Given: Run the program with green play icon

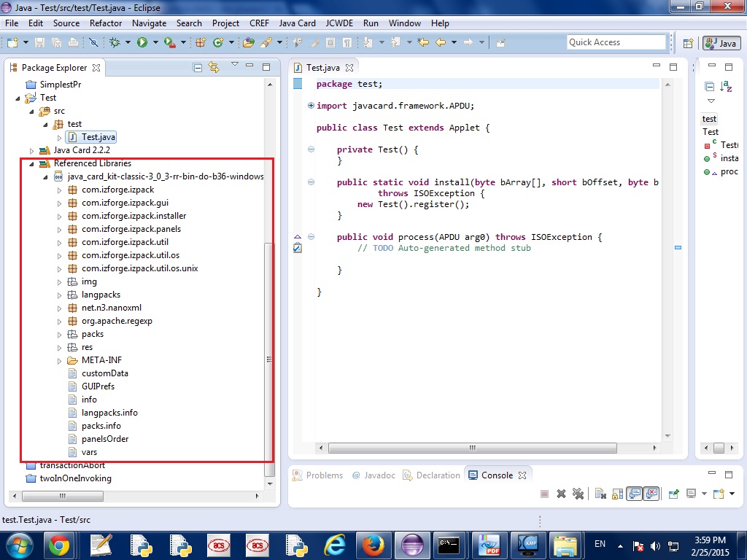Looking at the screenshot, I should [x=142, y=42].
